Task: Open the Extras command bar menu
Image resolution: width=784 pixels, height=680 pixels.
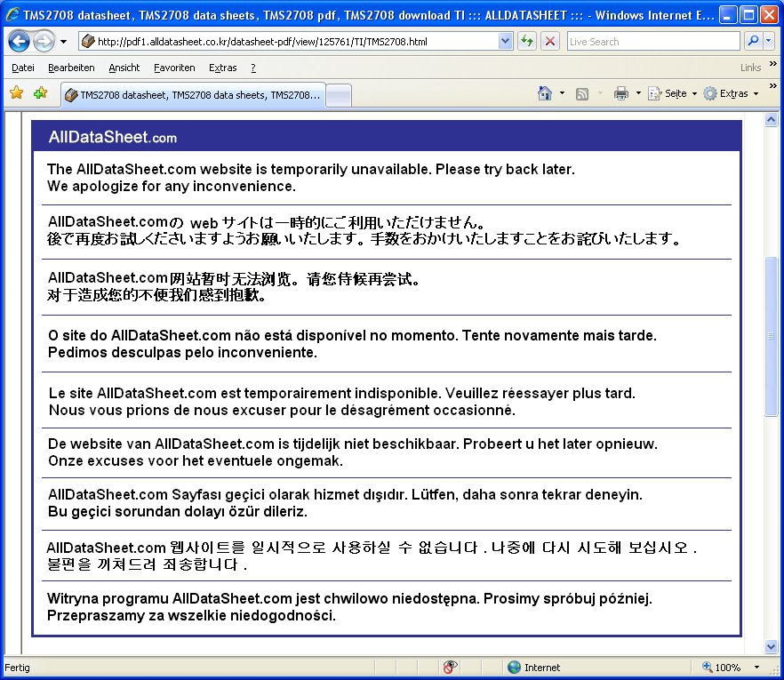Action: click(x=731, y=93)
